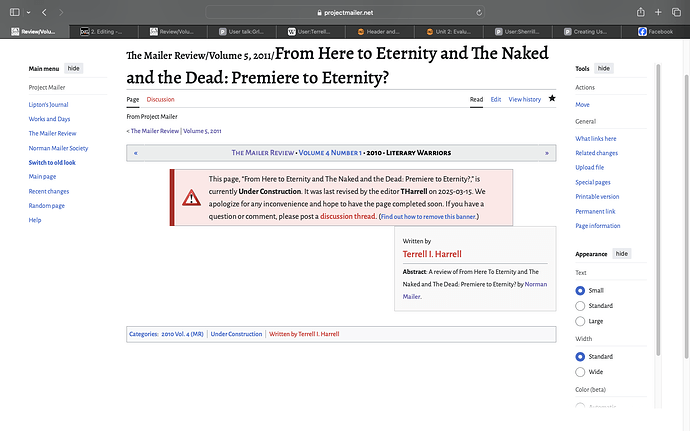The width and height of the screenshot is (690, 431).
Task: Select Small text size radio button
Action: 580,291
